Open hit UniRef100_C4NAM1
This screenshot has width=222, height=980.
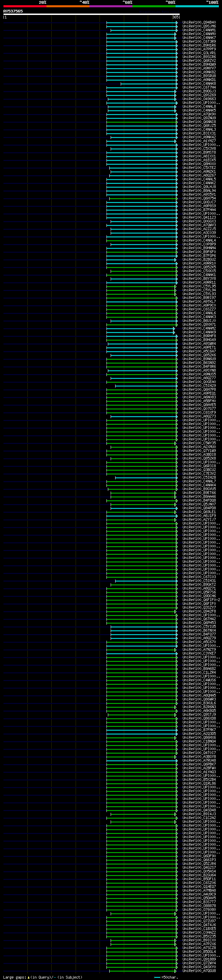tap(199, 30)
